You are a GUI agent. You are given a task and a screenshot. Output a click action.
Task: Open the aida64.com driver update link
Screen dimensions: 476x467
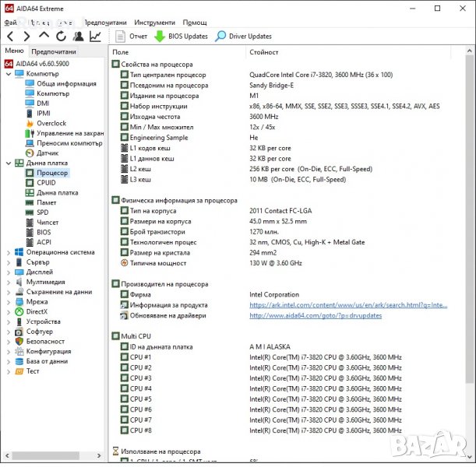[x=316, y=316]
